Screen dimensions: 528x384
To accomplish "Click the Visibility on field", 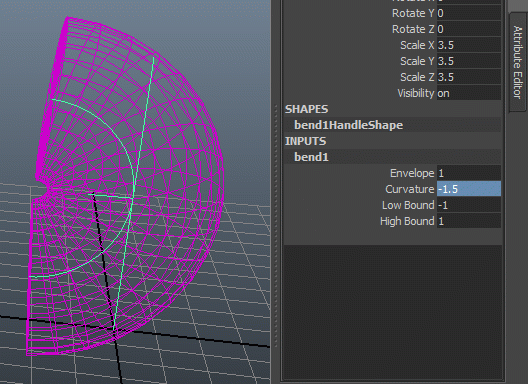I will coord(469,93).
